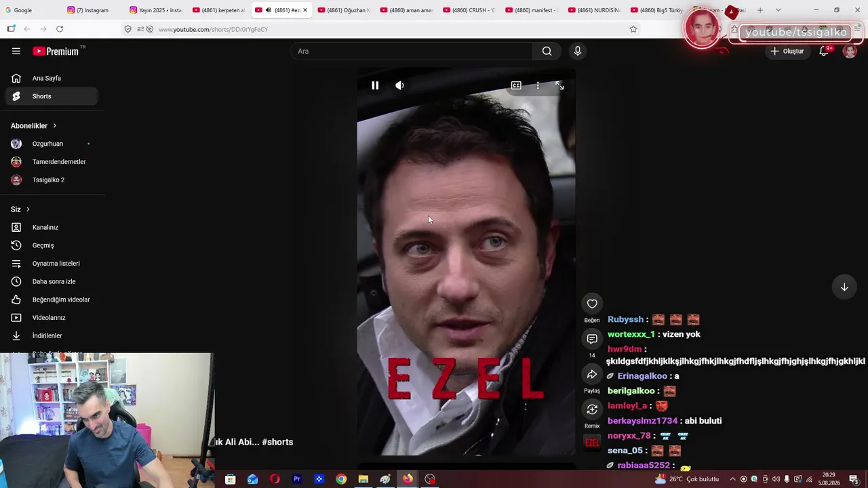Pause the Shorts video
This screenshot has width=868, height=488.
375,85
